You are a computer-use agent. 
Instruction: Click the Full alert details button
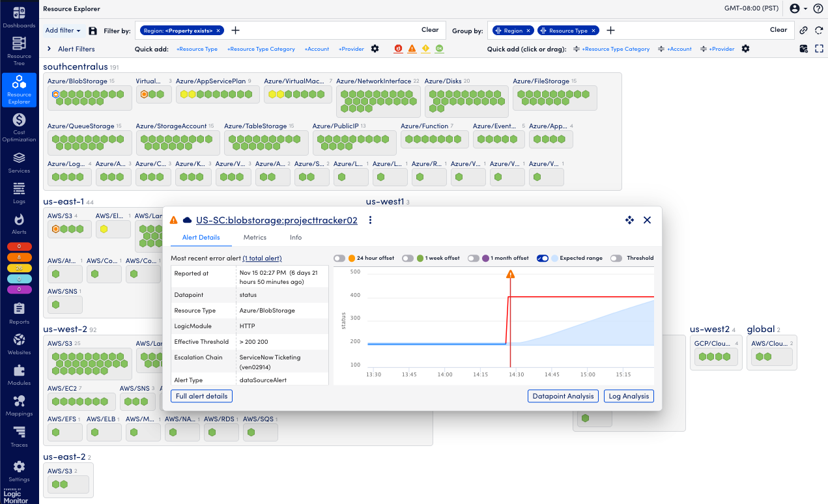201,396
